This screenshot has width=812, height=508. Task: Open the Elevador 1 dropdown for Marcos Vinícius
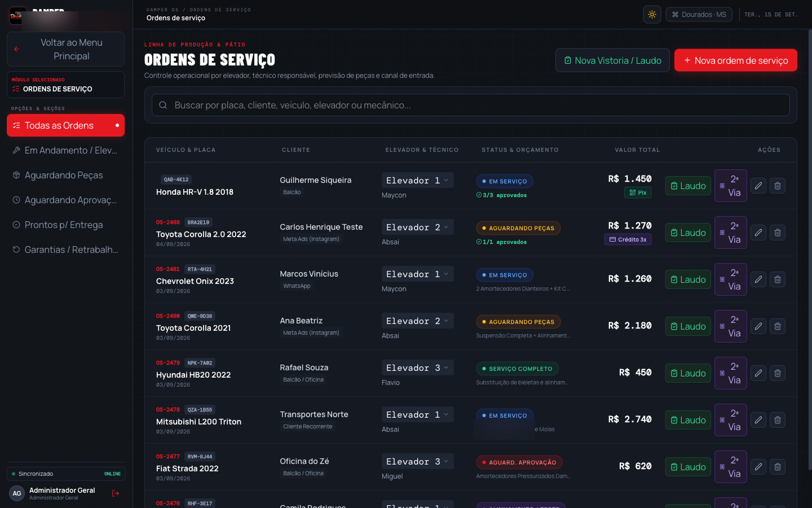(417, 274)
